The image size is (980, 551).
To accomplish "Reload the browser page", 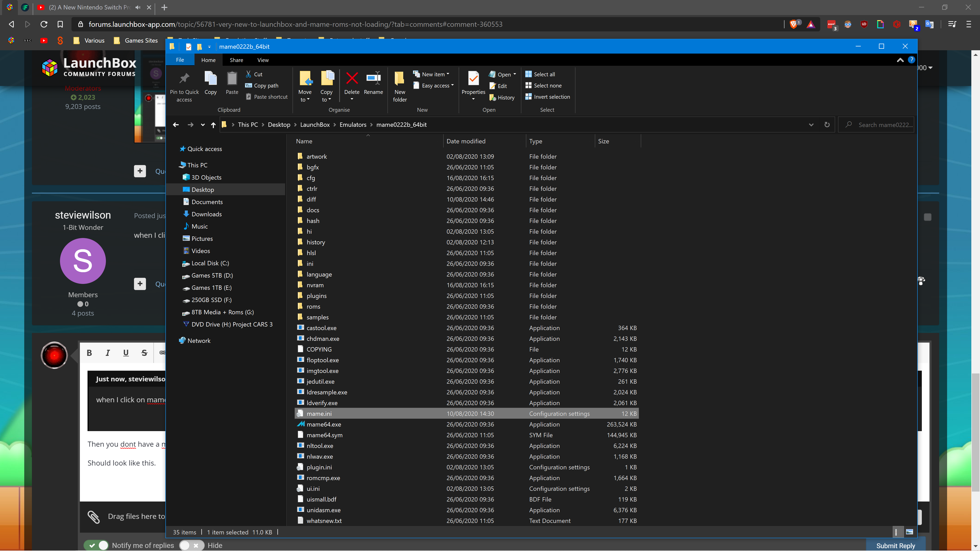I will click(44, 24).
